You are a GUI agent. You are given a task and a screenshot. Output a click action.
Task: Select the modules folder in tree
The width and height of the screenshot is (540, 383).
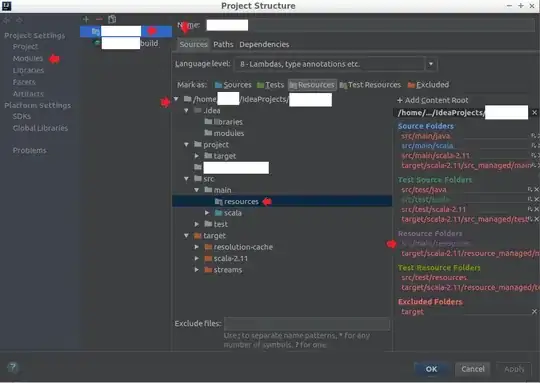click(225, 133)
